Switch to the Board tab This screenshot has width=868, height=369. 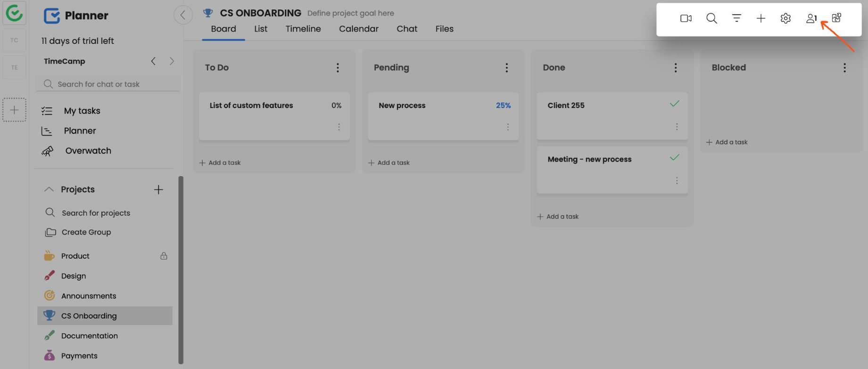(x=223, y=29)
